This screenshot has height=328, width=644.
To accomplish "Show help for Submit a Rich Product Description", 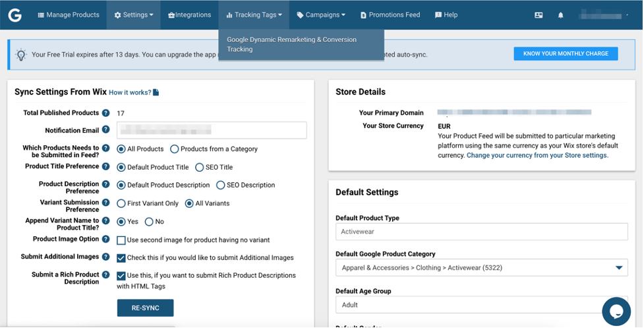I will [x=106, y=275].
